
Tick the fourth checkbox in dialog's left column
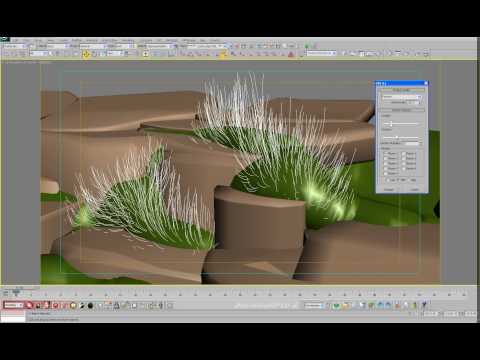tap(385, 169)
